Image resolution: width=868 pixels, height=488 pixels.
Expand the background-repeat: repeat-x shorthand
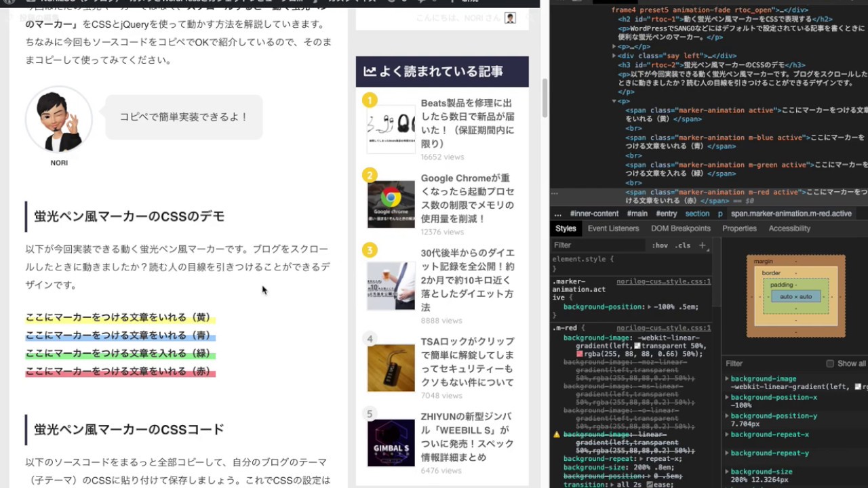(x=643, y=459)
